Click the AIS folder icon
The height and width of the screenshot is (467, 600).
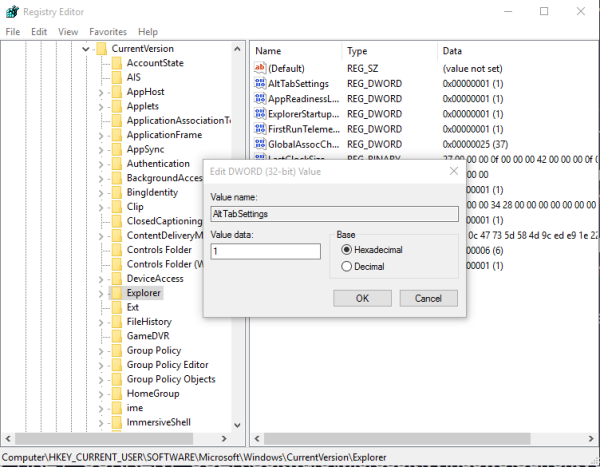click(117, 77)
